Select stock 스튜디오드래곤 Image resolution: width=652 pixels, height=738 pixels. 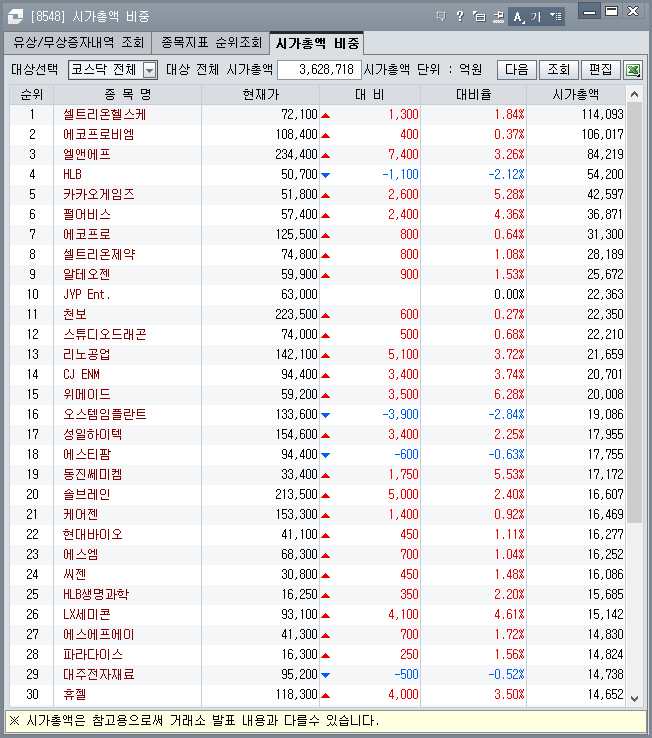(x=105, y=335)
